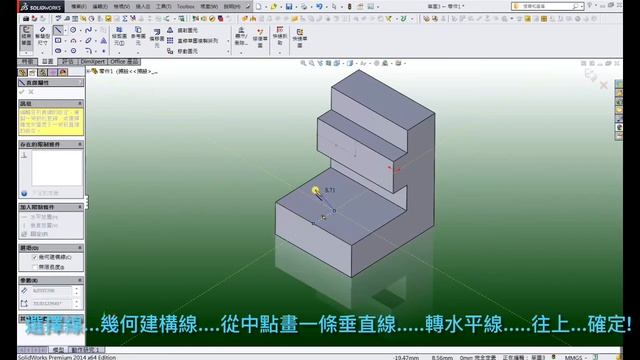Select the Offset Entities (偏移圖元) tool
Image resolution: width=640 pixels, height=360 pixels.
(156, 38)
